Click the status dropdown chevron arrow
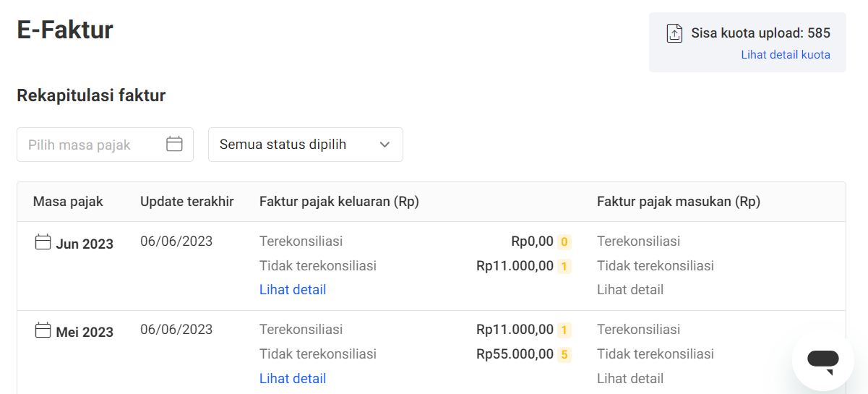 coord(384,145)
